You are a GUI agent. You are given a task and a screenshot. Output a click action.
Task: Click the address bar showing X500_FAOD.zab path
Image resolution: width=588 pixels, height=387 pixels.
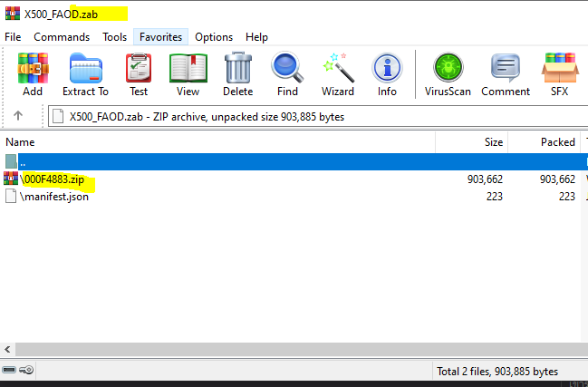point(318,117)
